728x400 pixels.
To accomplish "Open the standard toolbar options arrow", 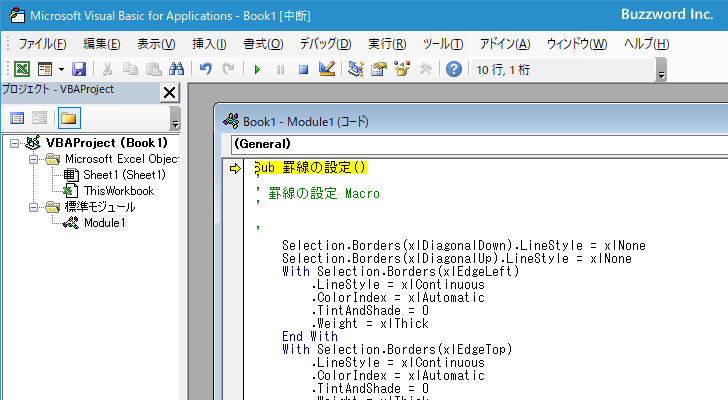I will click(x=662, y=70).
